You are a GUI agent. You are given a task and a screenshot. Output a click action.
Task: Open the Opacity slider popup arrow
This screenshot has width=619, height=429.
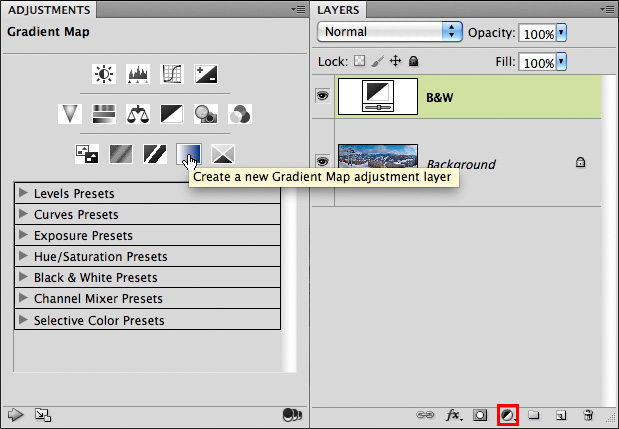561,33
